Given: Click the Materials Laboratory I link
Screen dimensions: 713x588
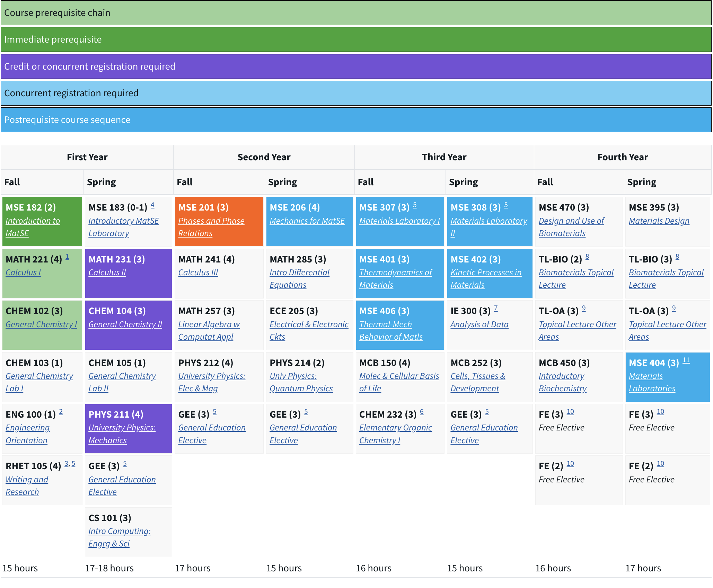Looking at the screenshot, I should pyautogui.click(x=399, y=221).
